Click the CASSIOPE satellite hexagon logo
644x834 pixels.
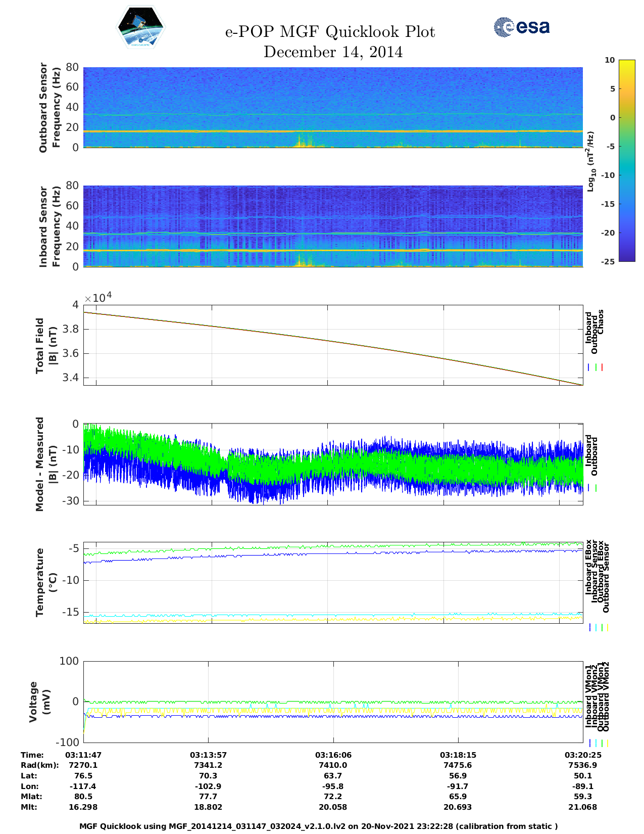[140, 28]
